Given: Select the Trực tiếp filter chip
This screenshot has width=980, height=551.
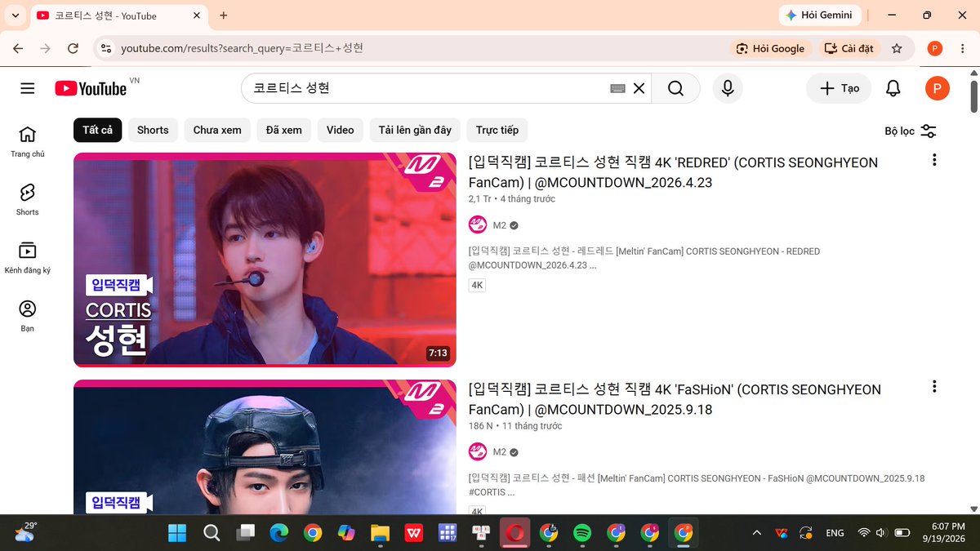Looking at the screenshot, I should click(x=497, y=130).
